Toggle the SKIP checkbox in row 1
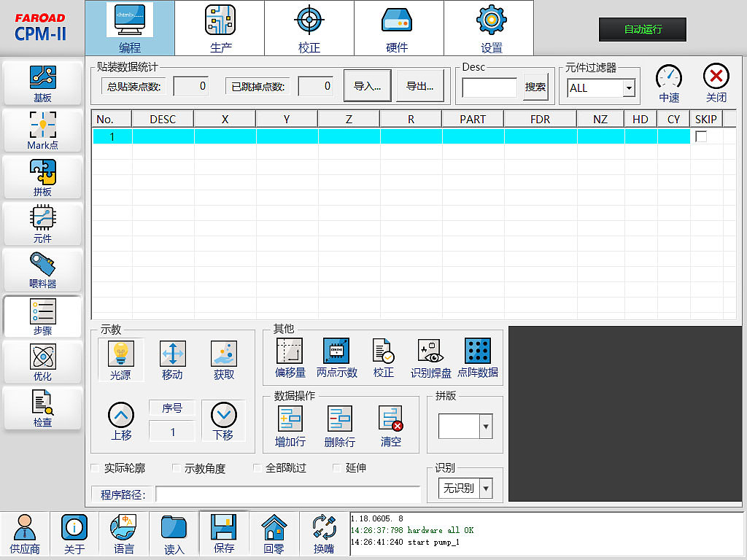Screen dimensions: 747x560 701,136
